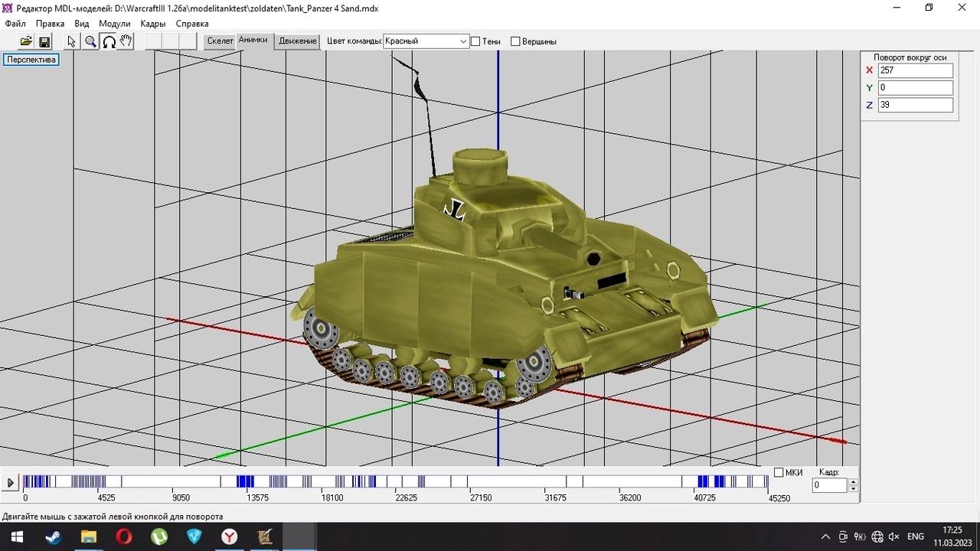This screenshot has height=551, width=980.
Task: Click the X axis rotation field
Action: coord(916,70)
